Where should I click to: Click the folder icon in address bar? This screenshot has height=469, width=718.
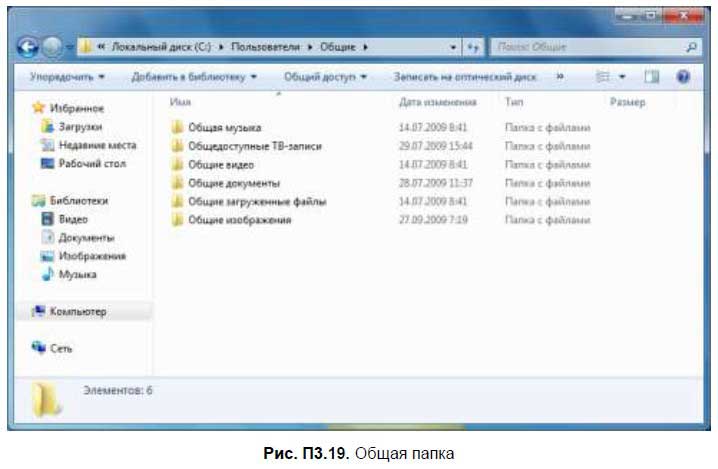pos(85,47)
